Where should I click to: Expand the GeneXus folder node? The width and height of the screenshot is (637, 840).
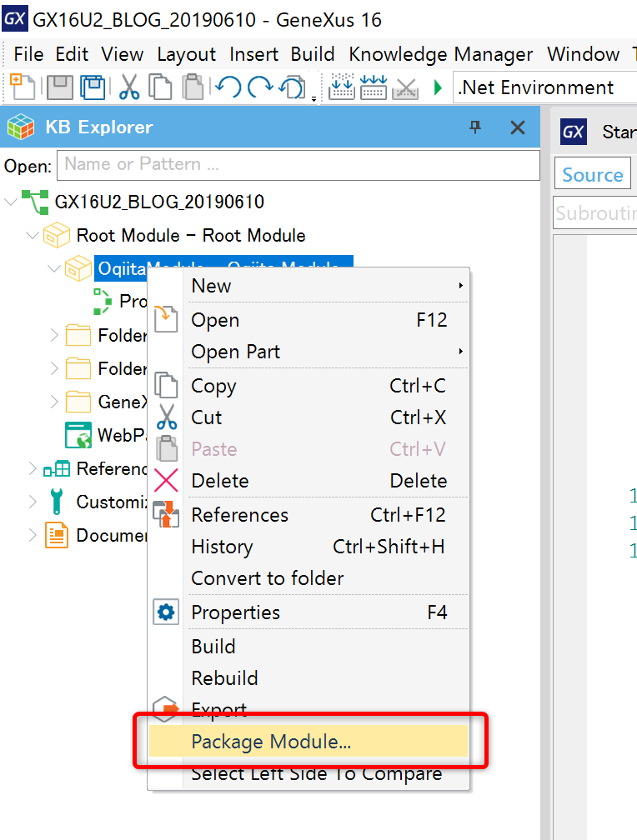53,402
